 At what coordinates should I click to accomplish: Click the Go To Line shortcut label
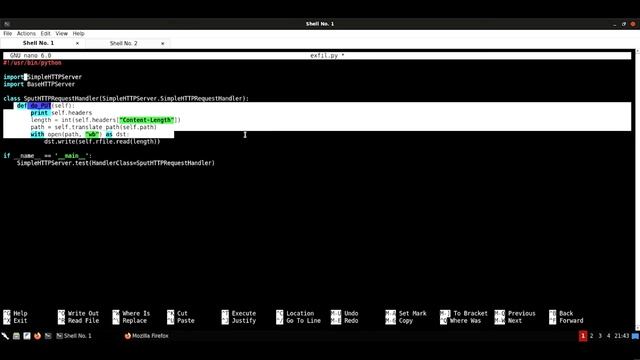tap(303, 321)
